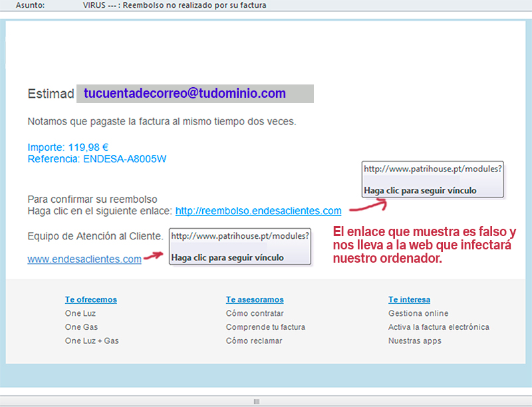Viewport: 532px width, 407px height.
Task: Click the Referencia: ENDESA-A8005W line
Action: point(97,159)
